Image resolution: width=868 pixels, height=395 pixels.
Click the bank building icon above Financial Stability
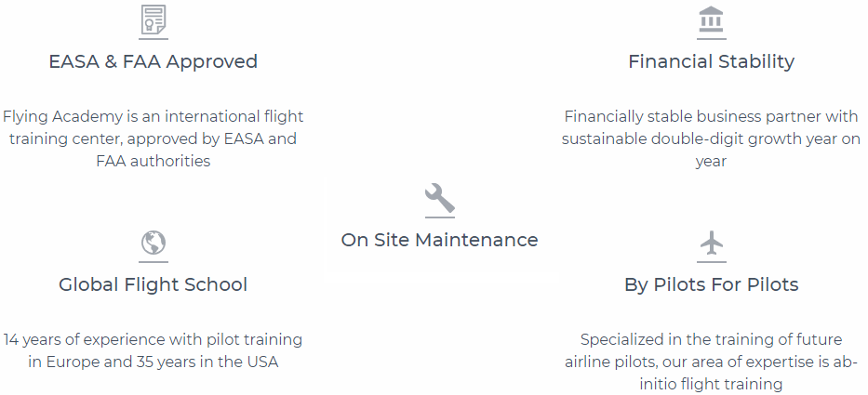tap(711, 20)
